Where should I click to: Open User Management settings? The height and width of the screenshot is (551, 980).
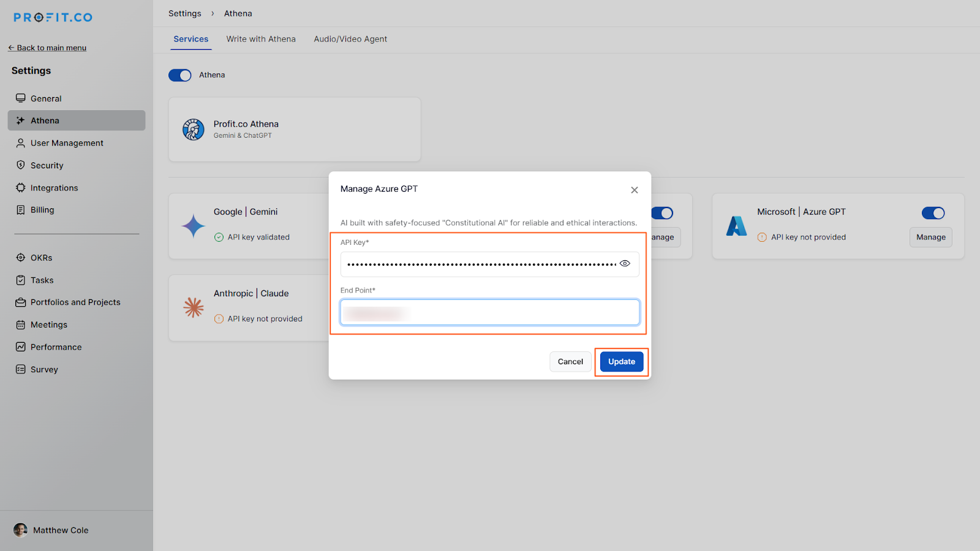(77, 143)
